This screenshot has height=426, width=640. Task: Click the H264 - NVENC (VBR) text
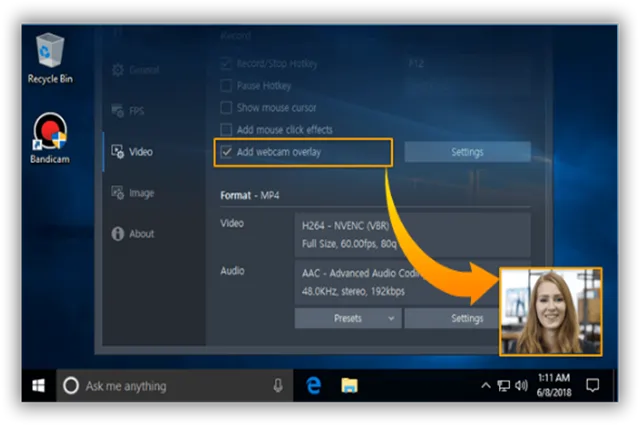345,226
